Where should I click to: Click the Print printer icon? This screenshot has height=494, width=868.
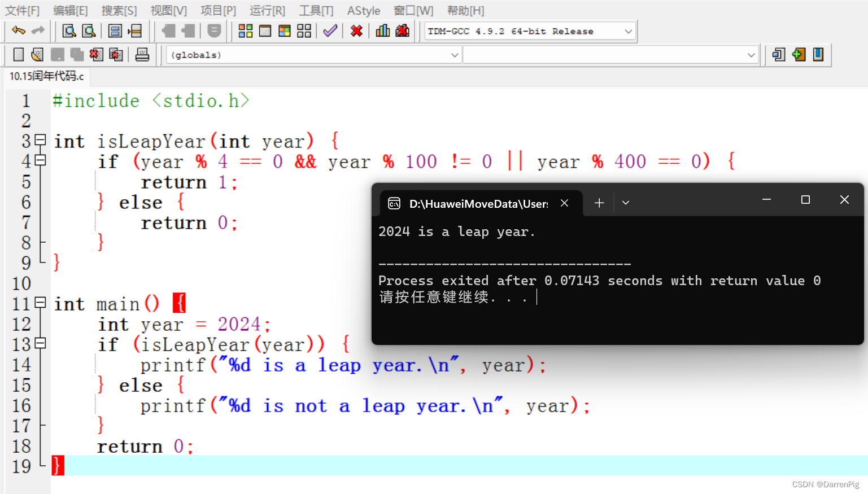[x=142, y=54]
